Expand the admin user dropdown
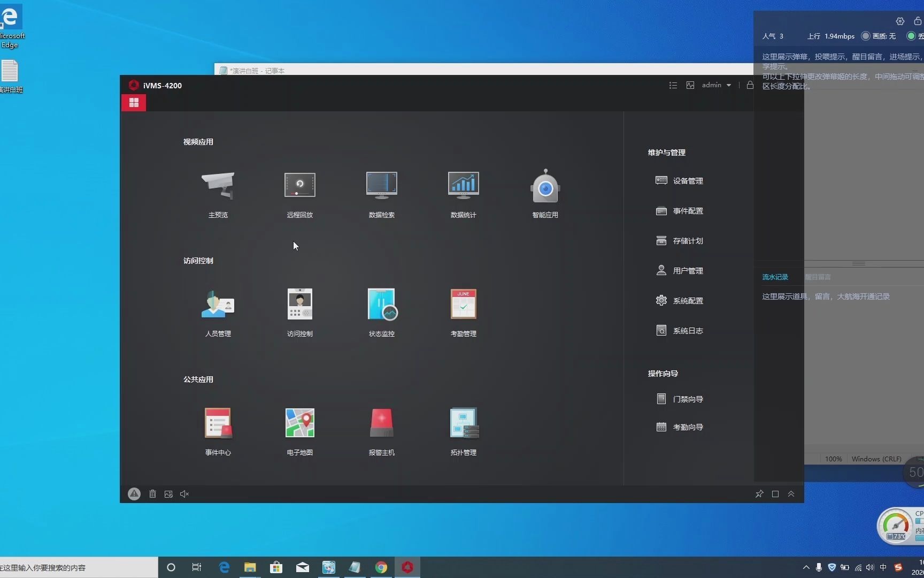 click(x=717, y=85)
